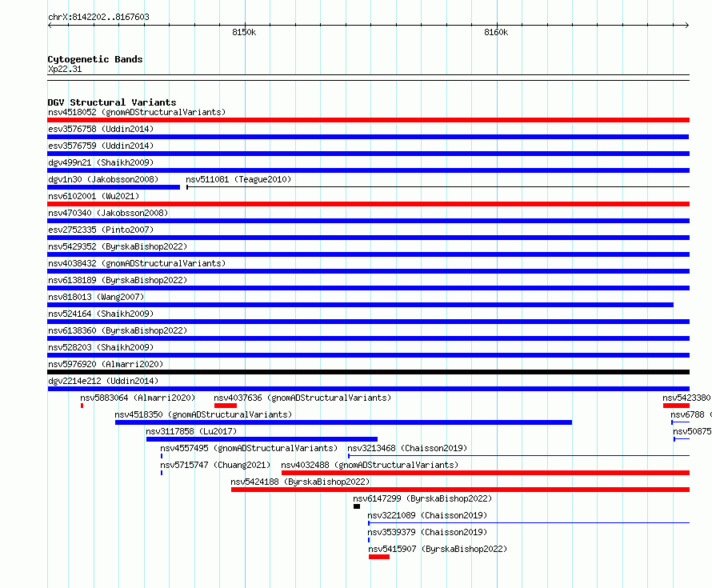Click nsv3539379 (Chaisson2019) label

pyautogui.click(x=427, y=532)
